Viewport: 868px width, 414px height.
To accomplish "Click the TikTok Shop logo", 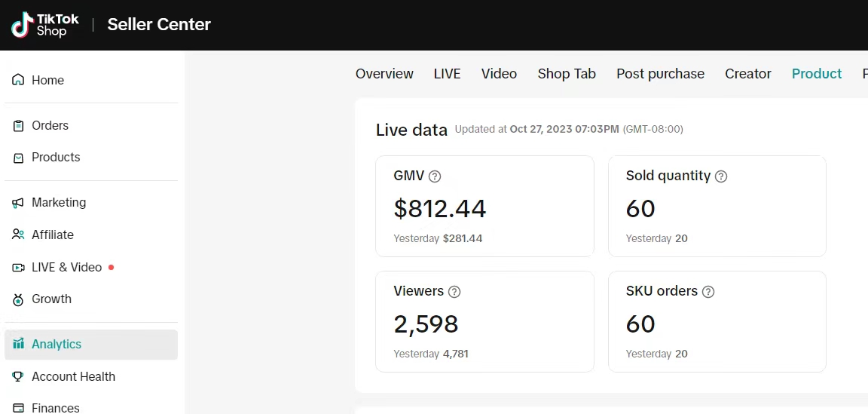I will tap(44, 25).
